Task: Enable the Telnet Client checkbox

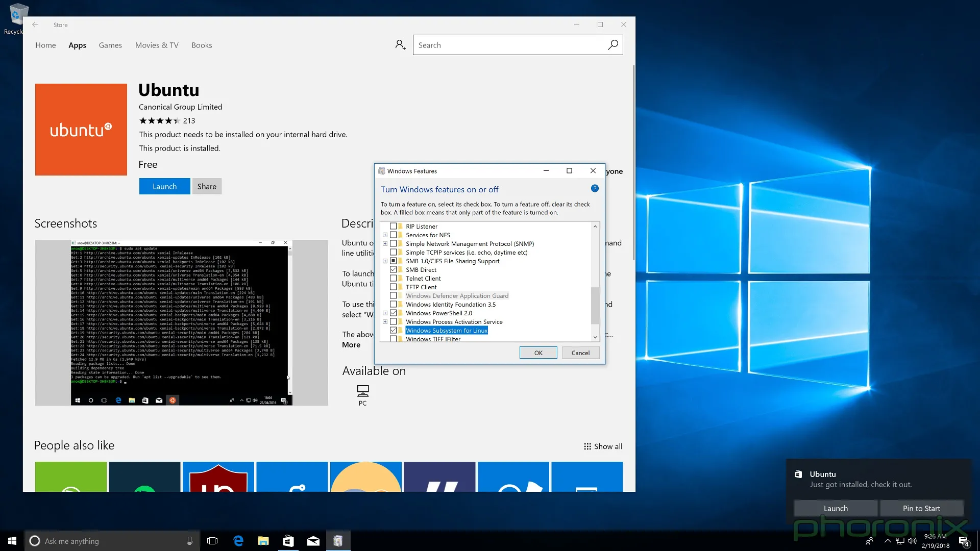Action: [x=393, y=278]
